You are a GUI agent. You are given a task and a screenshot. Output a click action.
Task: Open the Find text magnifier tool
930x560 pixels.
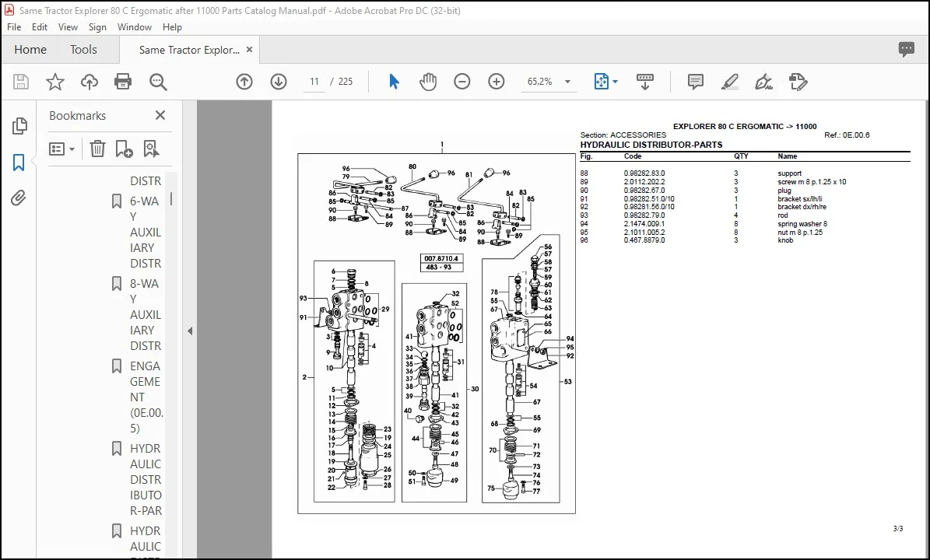(x=158, y=82)
